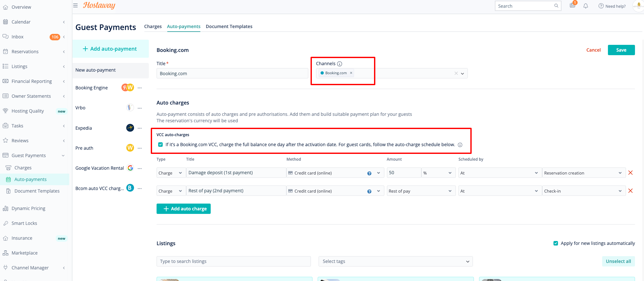Click the Channels info icon
The image size is (644, 281).
click(340, 64)
